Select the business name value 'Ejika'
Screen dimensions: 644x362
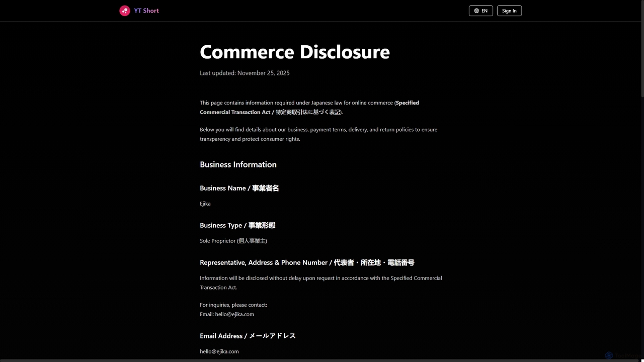[205, 204]
